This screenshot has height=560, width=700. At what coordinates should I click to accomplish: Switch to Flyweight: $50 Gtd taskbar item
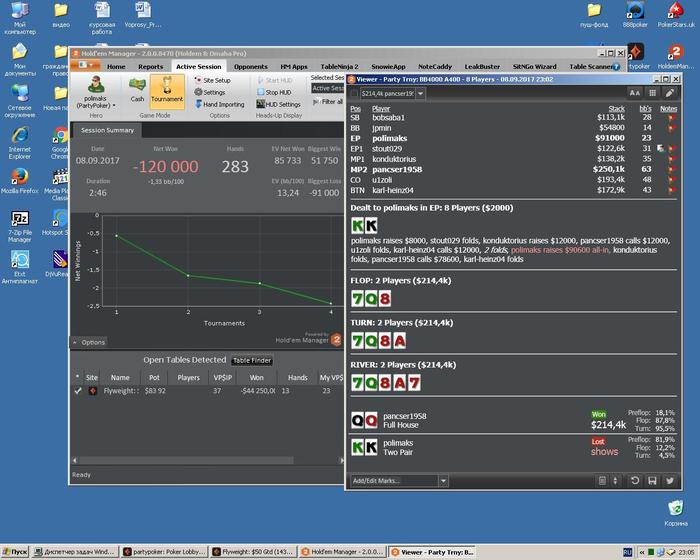(x=253, y=552)
